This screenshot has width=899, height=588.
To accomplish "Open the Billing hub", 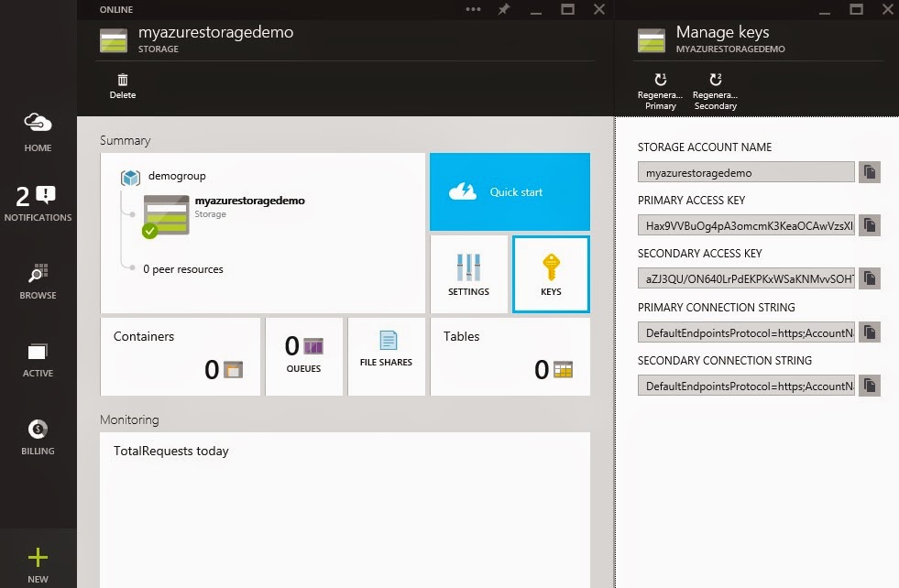I will 38,437.
